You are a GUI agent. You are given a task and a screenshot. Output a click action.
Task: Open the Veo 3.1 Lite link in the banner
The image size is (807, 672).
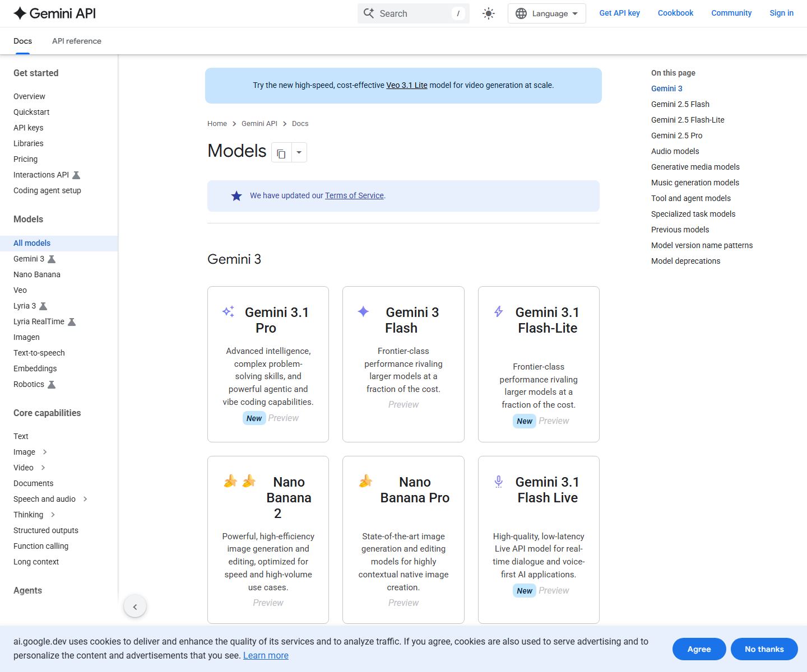407,85
